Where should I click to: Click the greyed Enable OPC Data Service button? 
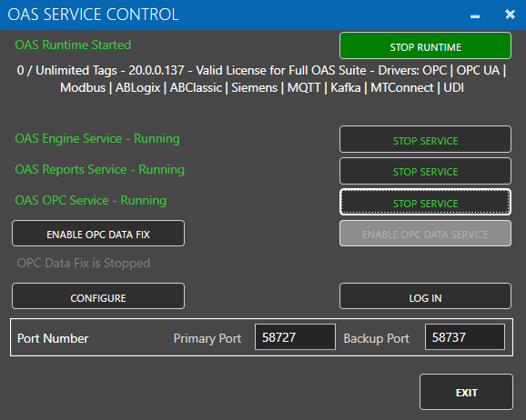[425, 234]
